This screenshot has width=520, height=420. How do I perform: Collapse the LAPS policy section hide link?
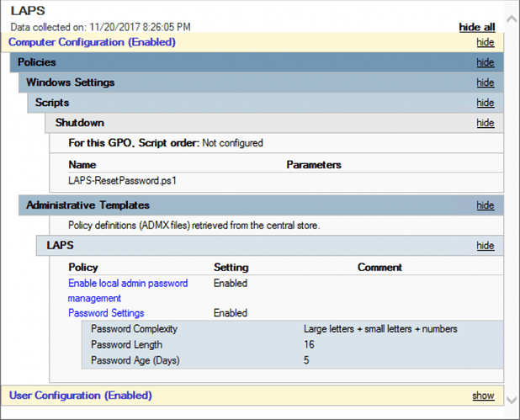click(x=485, y=246)
